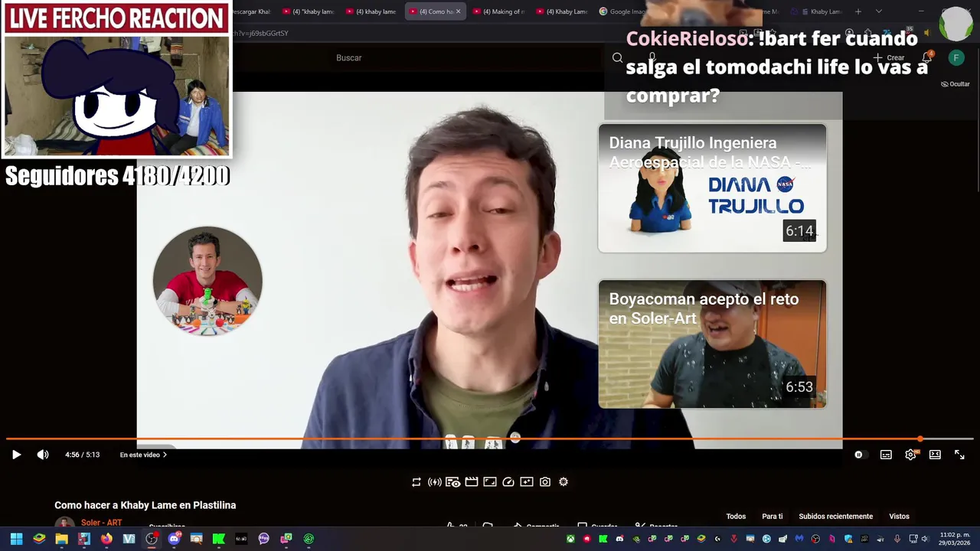Take a video screenshot with camera icon
Viewport: 980px width, 551px height.
tap(545, 482)
